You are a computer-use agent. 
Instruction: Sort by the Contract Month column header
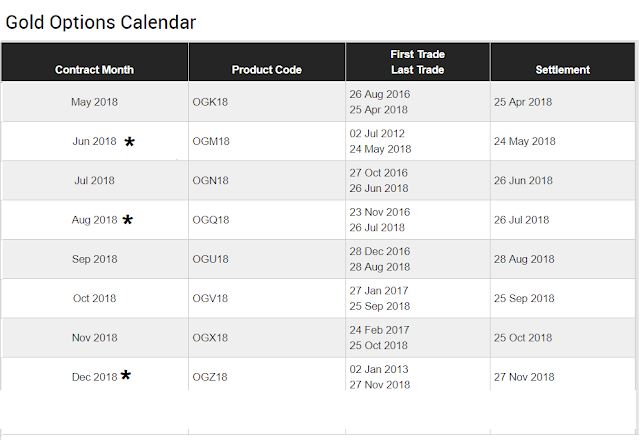(x=94, y=70)
